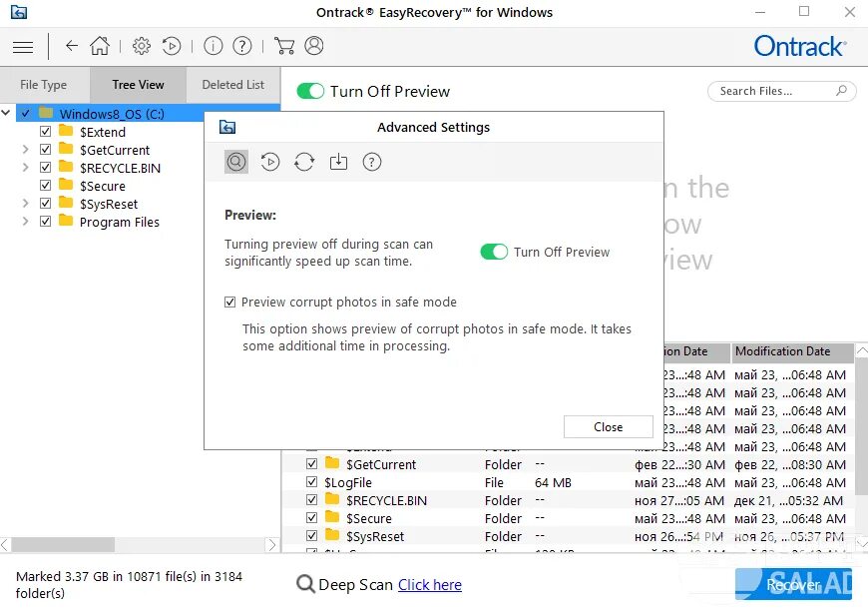Click the tree scrollbar left arrow
The height and width of the screenshot is (611, 868).
[x=5, y=544]
